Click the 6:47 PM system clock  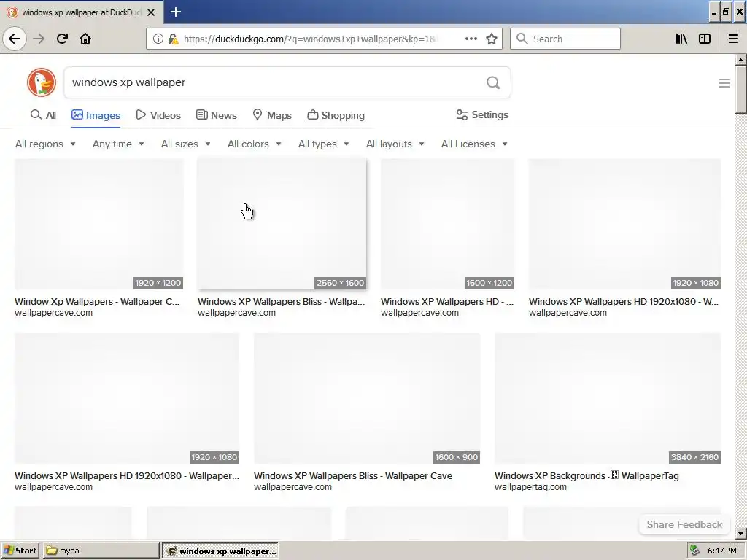(x=722, y=551)
